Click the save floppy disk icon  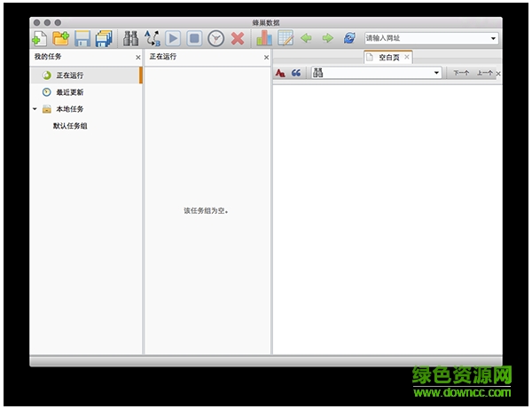82,38
